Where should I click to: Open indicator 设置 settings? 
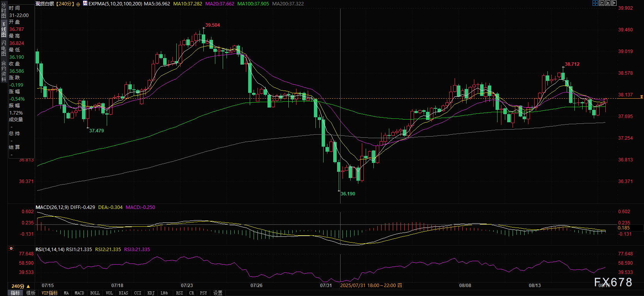pos(218,293)
